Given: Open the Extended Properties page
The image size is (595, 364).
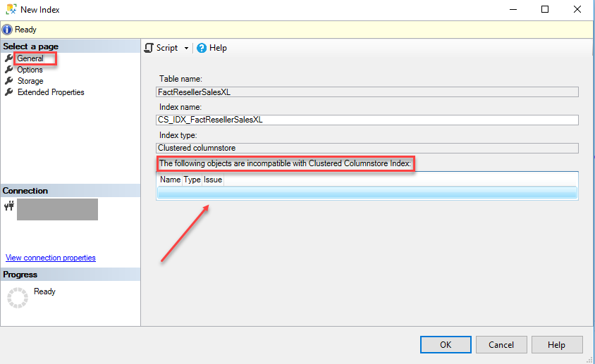Looking at the screenshot, I should [x=51, y=92].
